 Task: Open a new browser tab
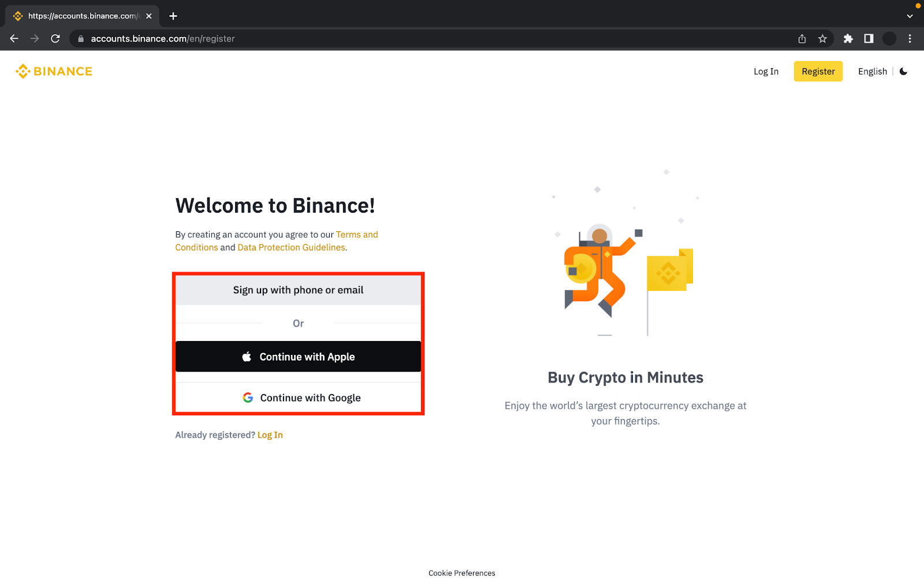click(173, 16)
